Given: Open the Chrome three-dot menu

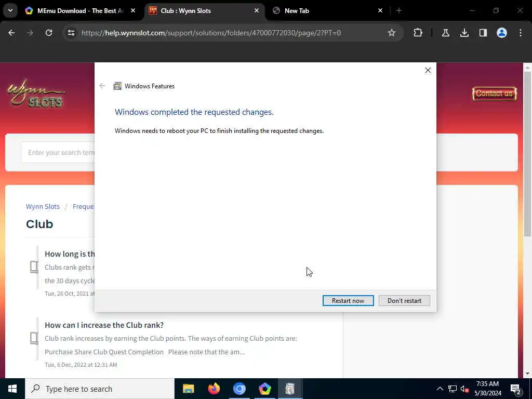Looking at the screenshot, I should click(521, 33).
